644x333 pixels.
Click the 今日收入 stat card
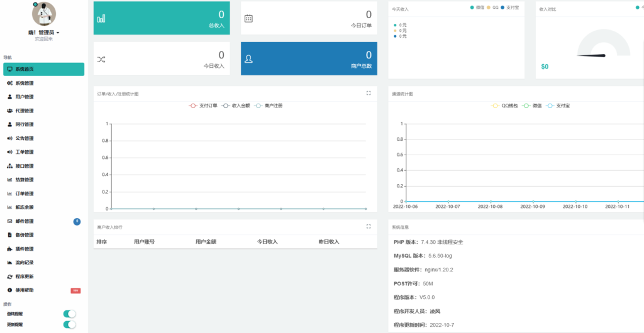pyautogui.click(x=162, y=58)
